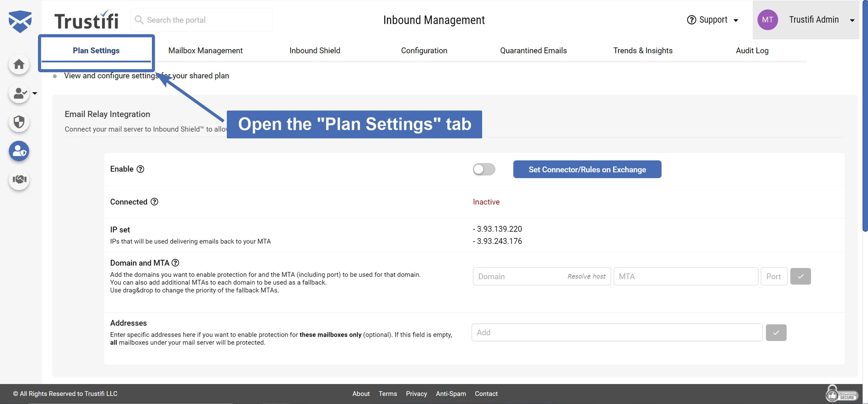The image size is (868, 404).
Task: Confirm the Addresses entry checkmark button
Action: 776,333
